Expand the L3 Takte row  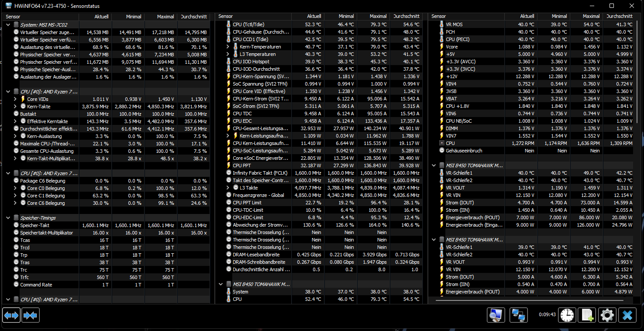tap(228, 188)
